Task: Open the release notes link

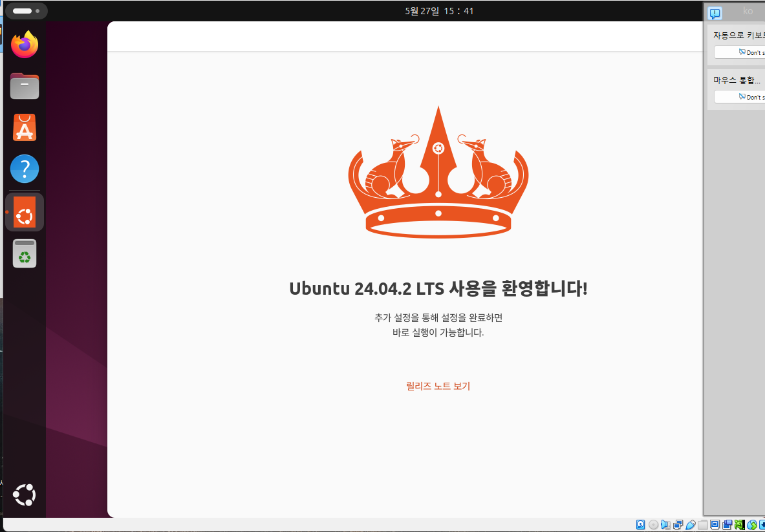Action: tap(438, 386)
